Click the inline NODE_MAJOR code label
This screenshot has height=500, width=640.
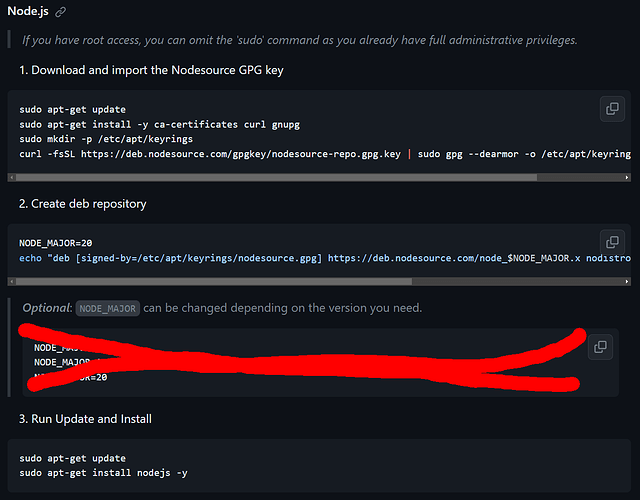[108, 308]
